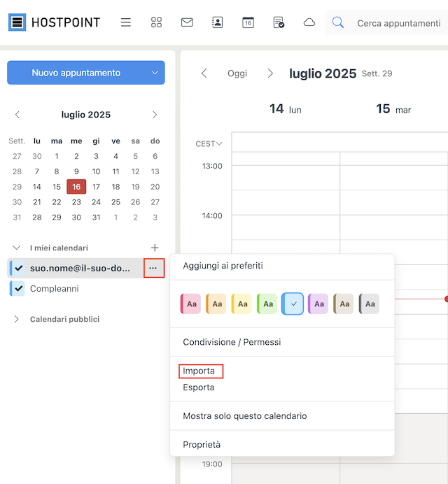This screenshot has height=484, width=448.
Task: Go to previous week in main view
Action: [x=204, y=73]
